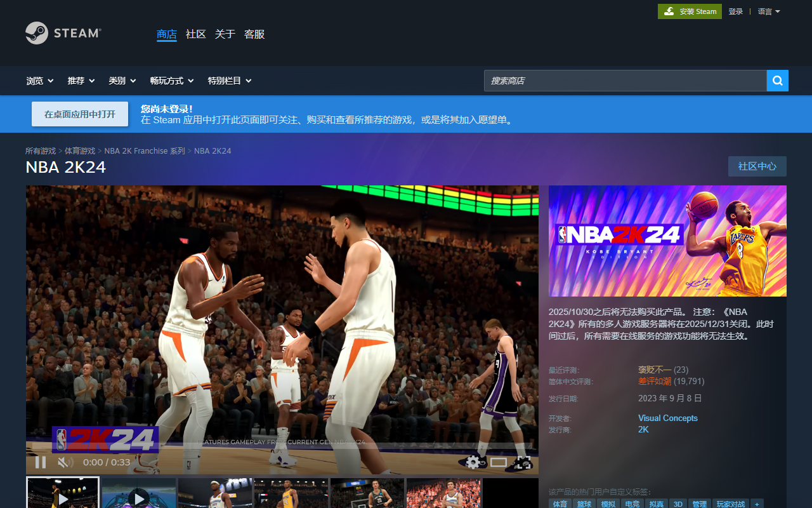This screenshot has height=508, width=812.
Task: Toggle theater mode on video player
Action: click(x=499, y=462)
